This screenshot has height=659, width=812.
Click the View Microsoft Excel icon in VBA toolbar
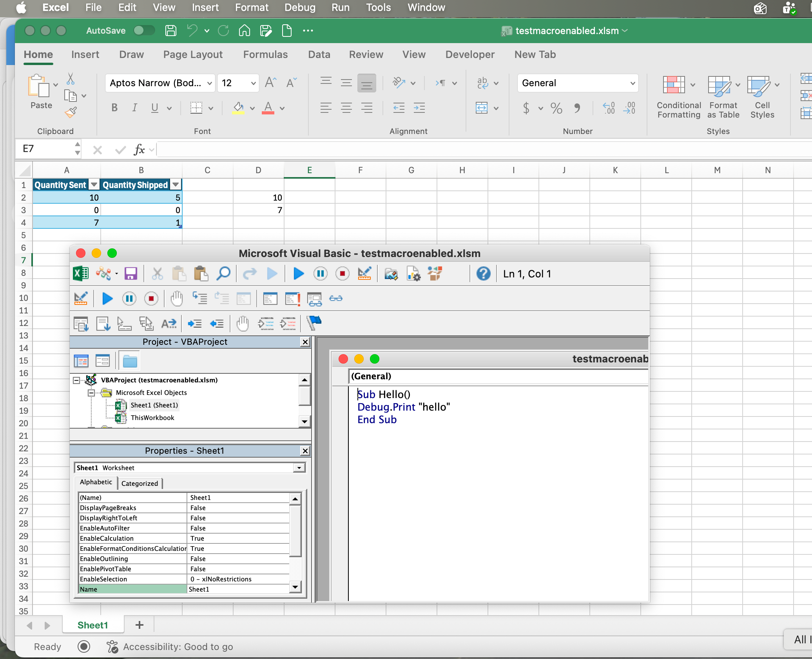click(81, 273)
